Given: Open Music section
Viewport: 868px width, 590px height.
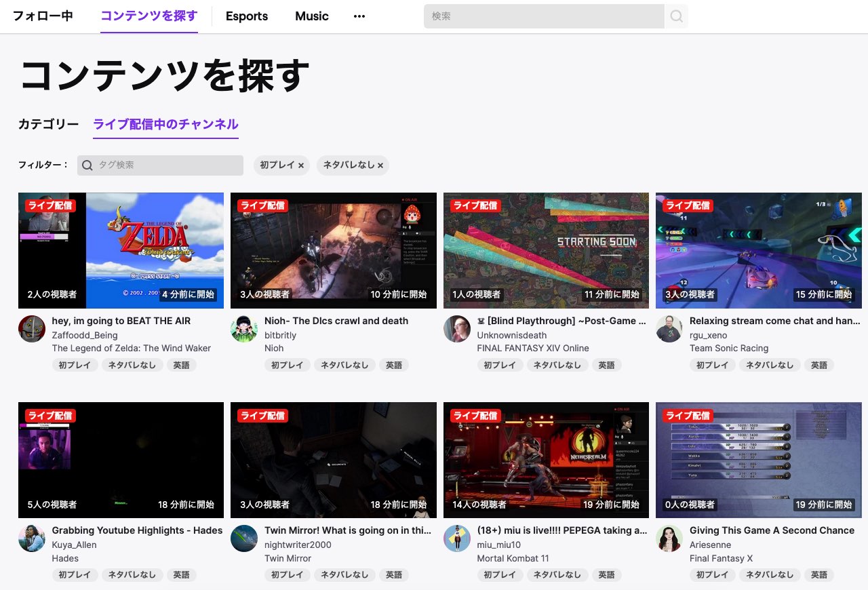Looking at the screenshot, I should pos(312,16).
